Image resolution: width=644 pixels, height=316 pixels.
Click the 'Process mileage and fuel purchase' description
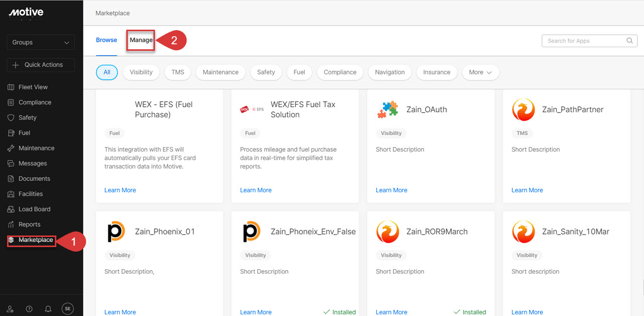(x=288, y=158)
